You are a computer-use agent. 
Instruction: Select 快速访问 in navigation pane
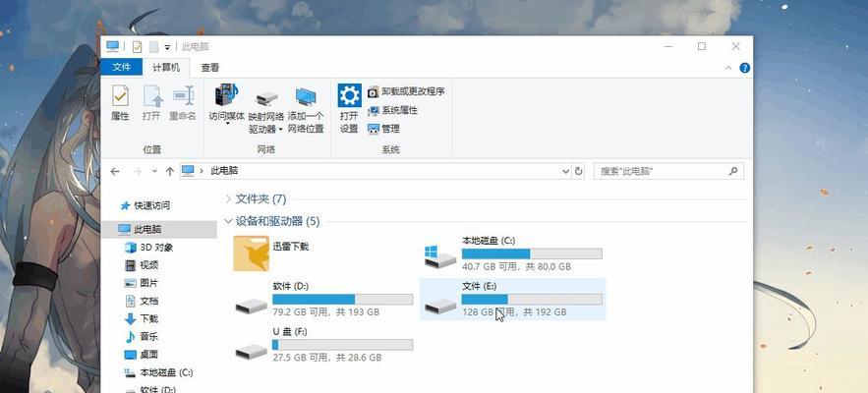(145, 205)
